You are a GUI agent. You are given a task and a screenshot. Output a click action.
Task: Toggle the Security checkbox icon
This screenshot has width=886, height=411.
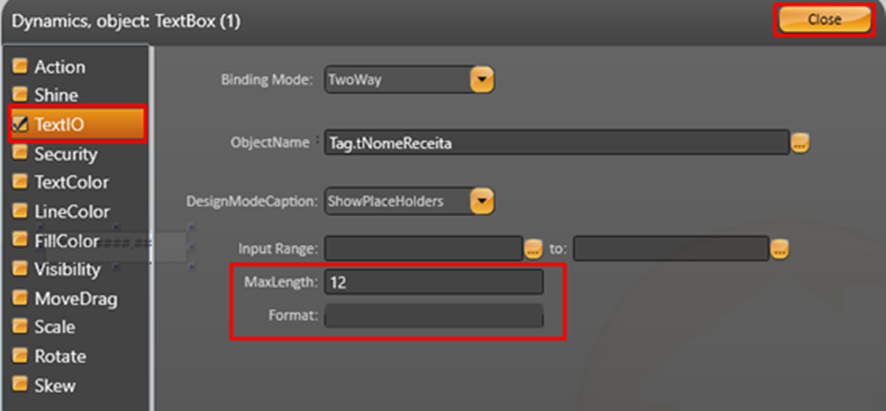19,154
